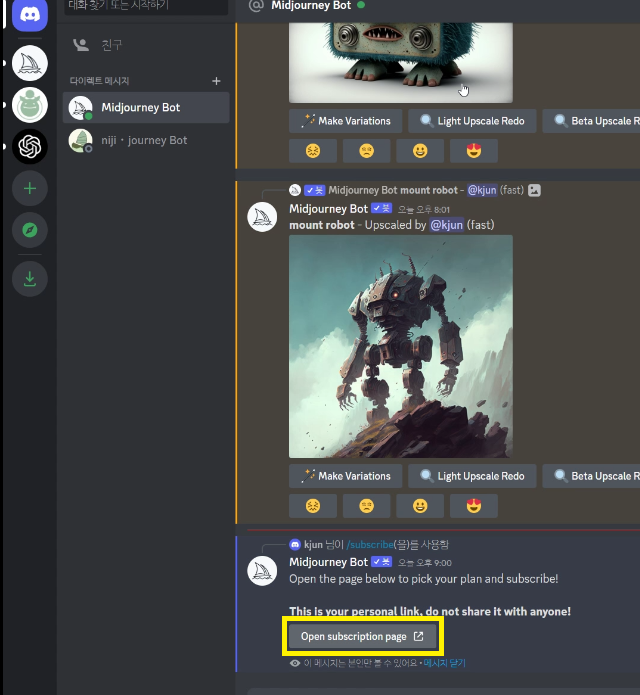React with sad face under robot image

(367, 506)
